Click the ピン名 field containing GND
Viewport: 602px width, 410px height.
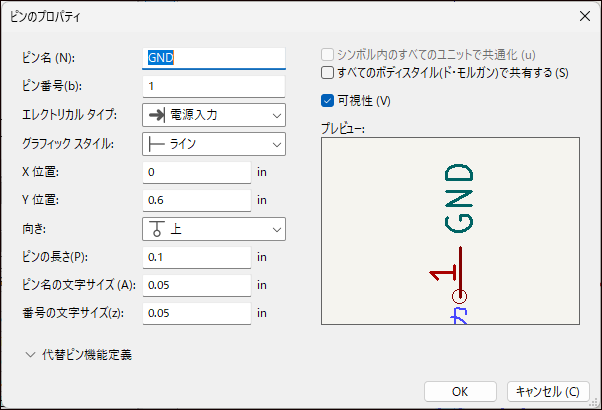(x=214, y=58)
